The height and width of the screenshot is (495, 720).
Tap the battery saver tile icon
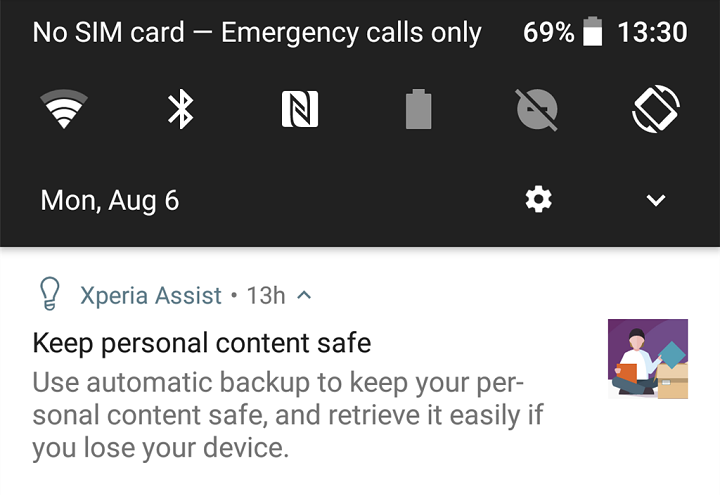click(419, 109)
